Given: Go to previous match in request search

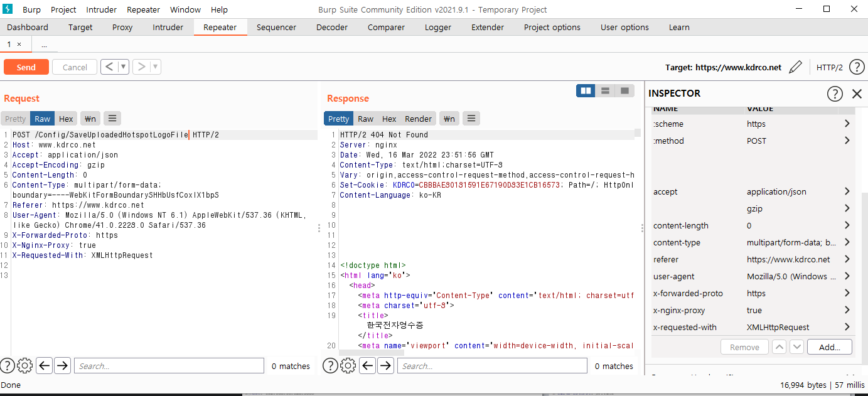Looking at the screenshot, I should [44, 365].
